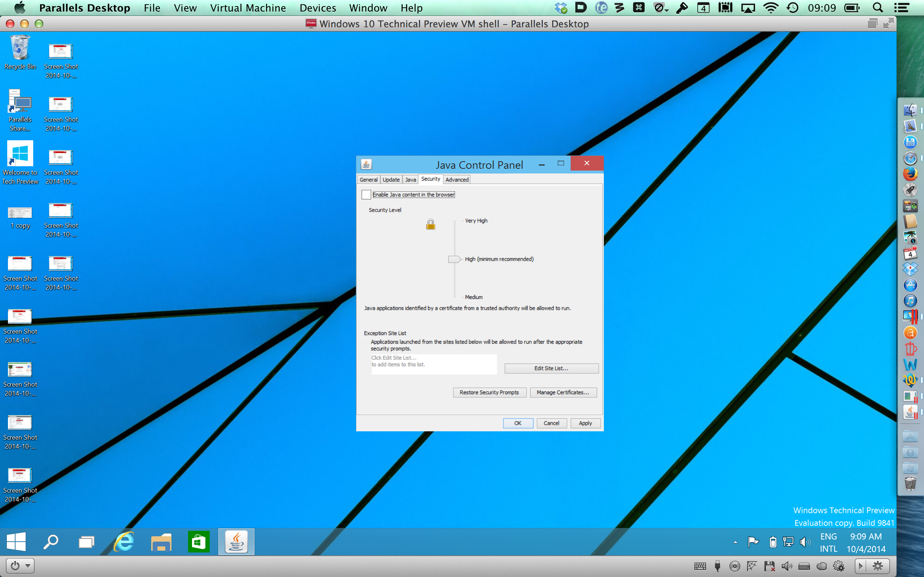
Task: Click the taskbar Search magnifier icon
Action: click(x=51, y=542)
